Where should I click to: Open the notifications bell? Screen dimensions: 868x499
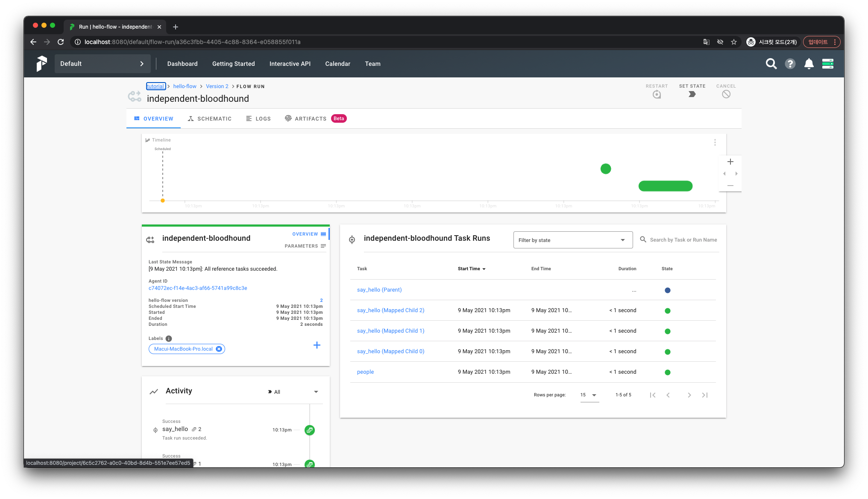[809, 64]
